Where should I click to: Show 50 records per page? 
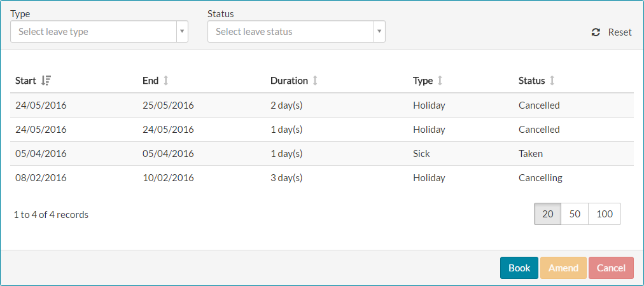click(x=575, y=214)
